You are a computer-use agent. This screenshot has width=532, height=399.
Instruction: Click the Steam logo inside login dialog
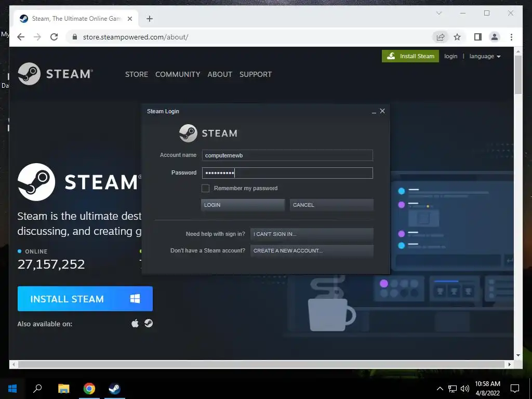pyautogui.click(x=208, y=134)
